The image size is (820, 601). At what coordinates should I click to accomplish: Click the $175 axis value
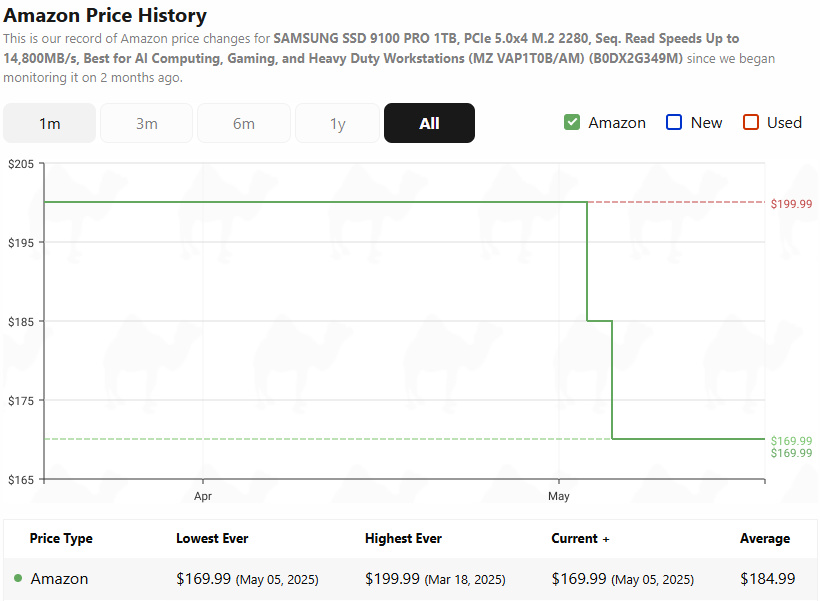point(21,401)
